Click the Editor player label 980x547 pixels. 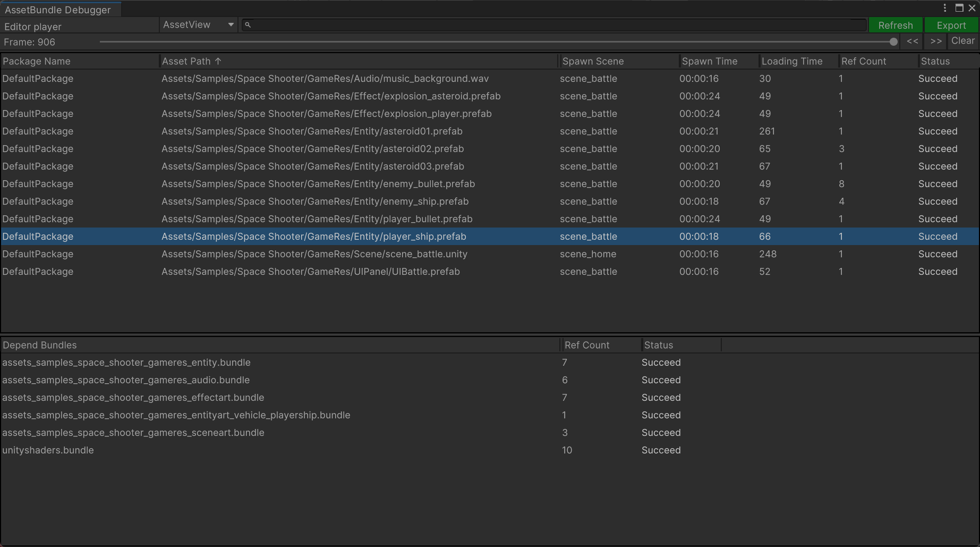coord(33,27)
